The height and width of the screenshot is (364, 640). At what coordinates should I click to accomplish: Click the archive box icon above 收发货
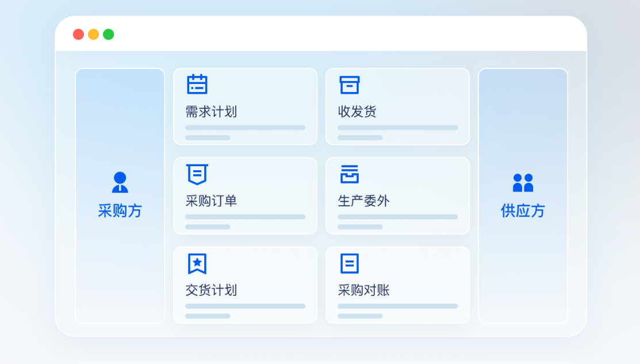tap(350, 85)
